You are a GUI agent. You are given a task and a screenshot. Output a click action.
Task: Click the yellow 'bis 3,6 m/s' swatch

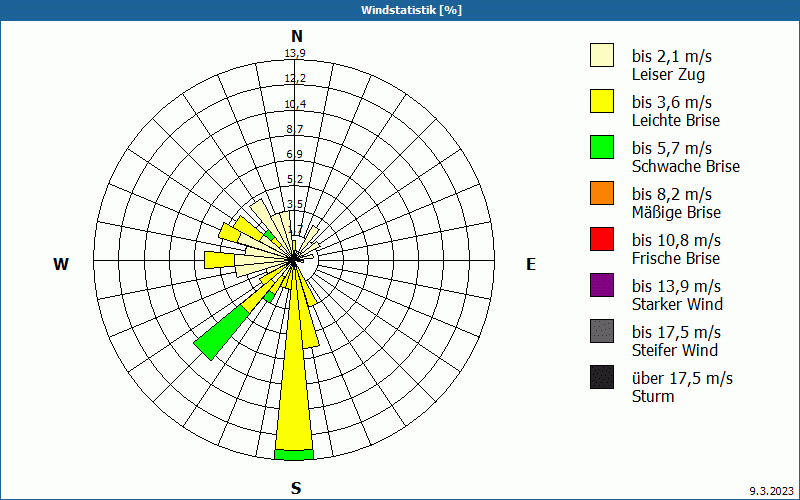click(x=602, y=101)
